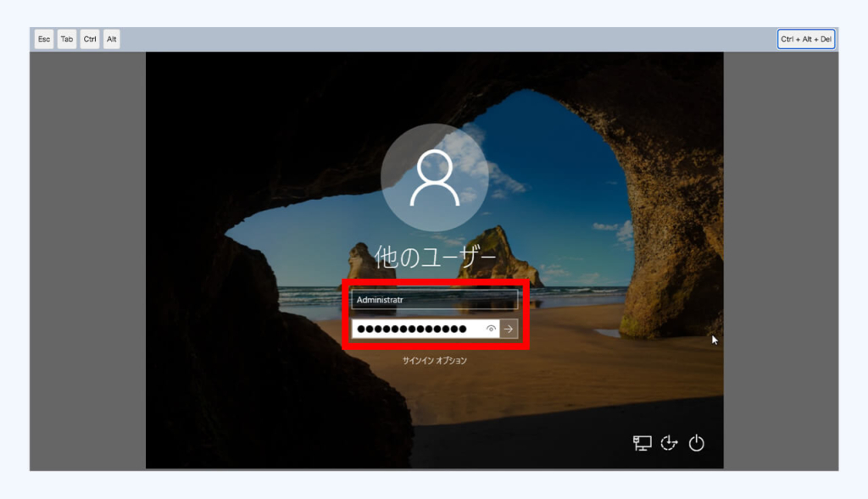868x499 pixels.
Task: Send the Tab key via toolbar
Action: (67, 39)
